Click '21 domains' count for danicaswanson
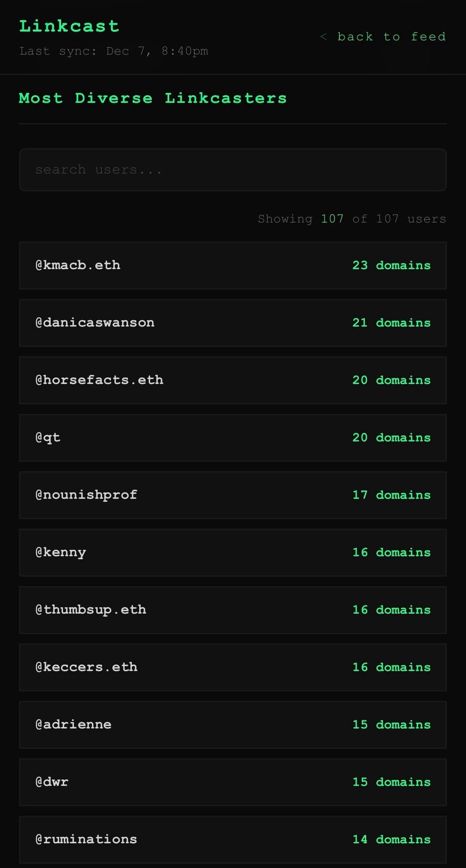Image resolution: width=466 pixels, height=868 pixels. pyautogui.click(x=391, y=322)
